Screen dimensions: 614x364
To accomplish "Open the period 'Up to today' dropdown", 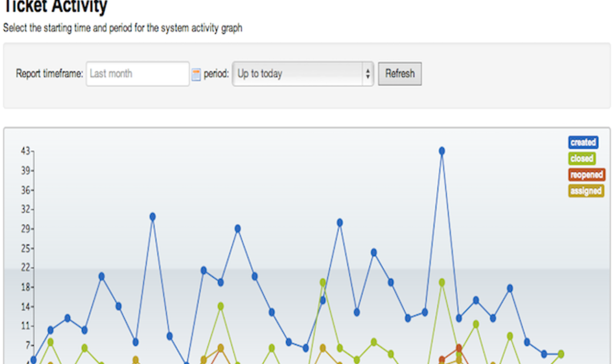I will pos(302,73).
